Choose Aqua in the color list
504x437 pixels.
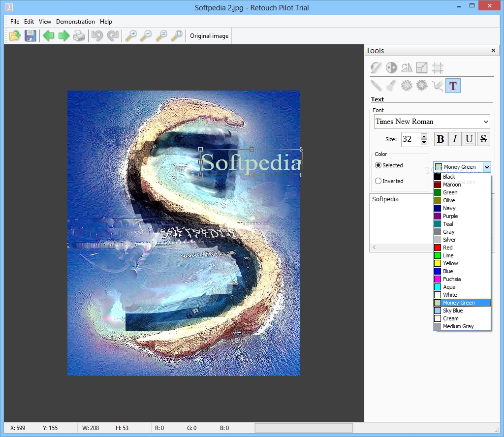[x=462, y=287]
